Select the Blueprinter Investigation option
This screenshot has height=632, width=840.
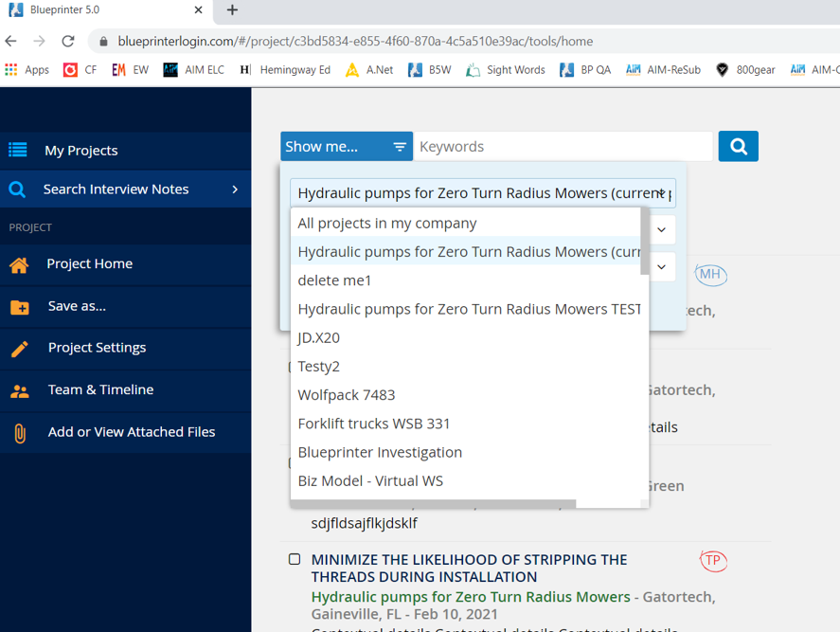tap(466, 452)
